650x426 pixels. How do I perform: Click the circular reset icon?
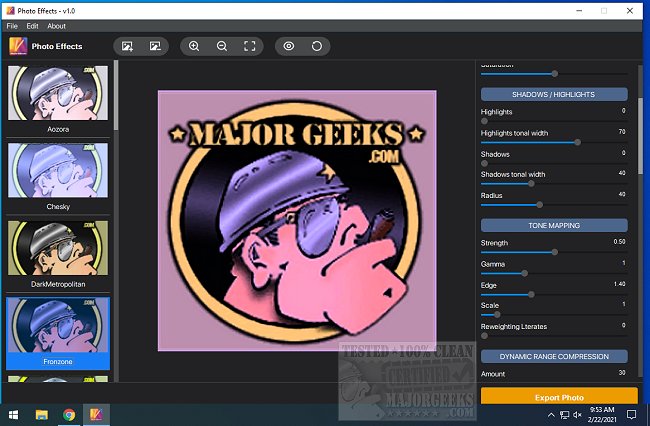(x=316, y=46)
